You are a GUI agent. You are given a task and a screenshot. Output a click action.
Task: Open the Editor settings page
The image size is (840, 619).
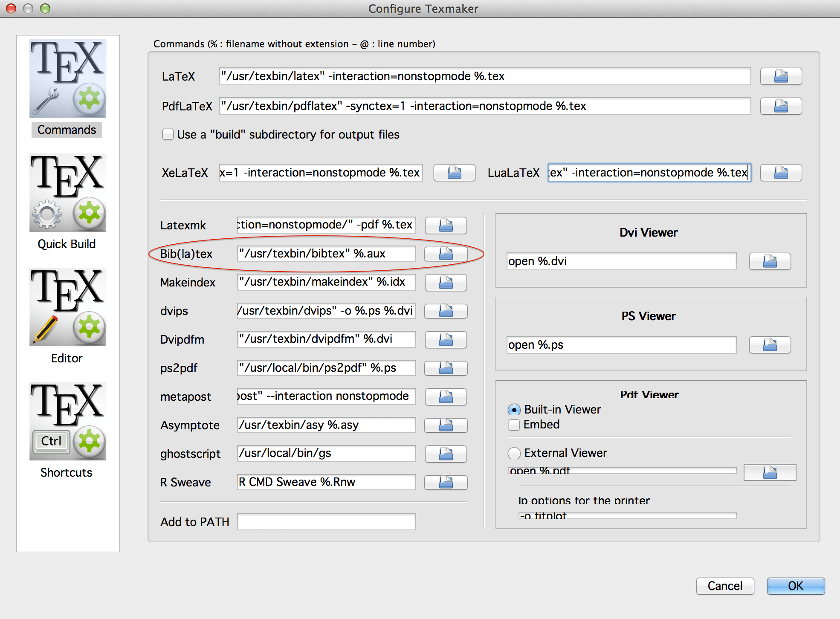(67, 316)
